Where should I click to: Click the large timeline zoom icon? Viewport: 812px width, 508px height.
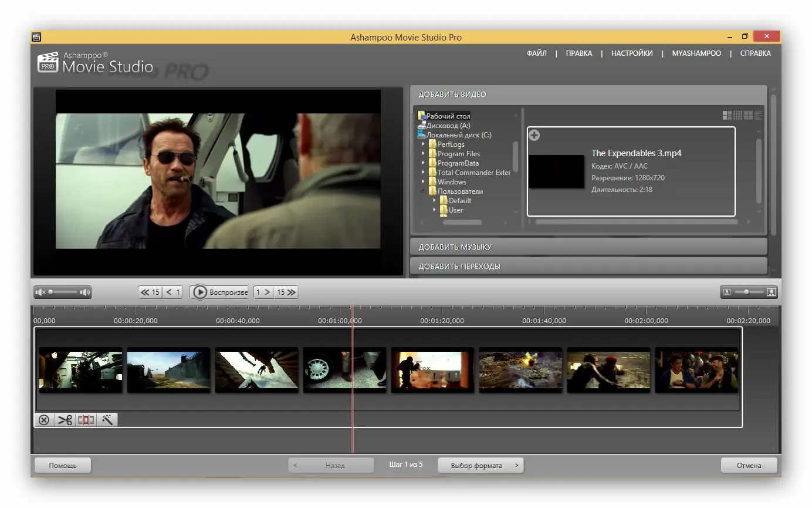tap(772, 292)
